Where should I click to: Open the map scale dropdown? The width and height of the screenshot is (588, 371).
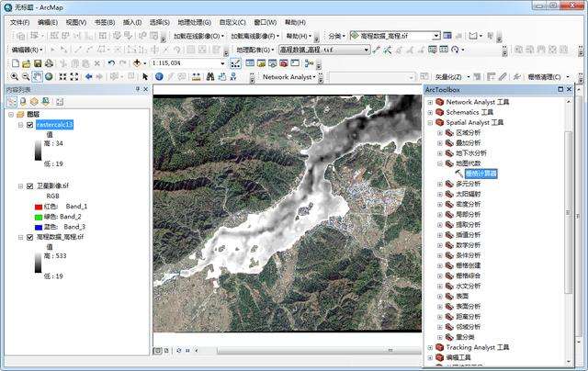tap(222, 63)
